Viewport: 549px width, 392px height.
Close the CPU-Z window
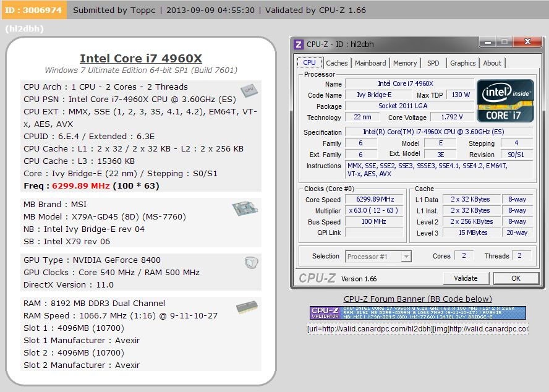pyautogui.click(x=527, y=41)
